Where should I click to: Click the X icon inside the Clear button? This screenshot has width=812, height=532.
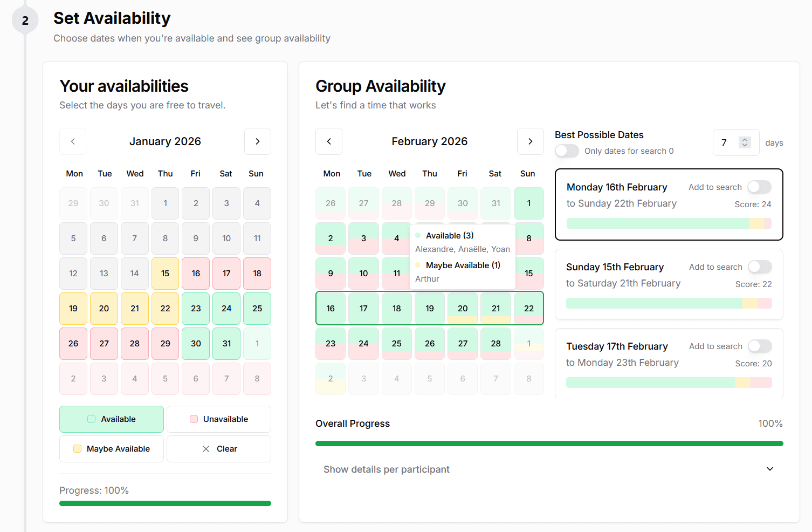(205, 448)
